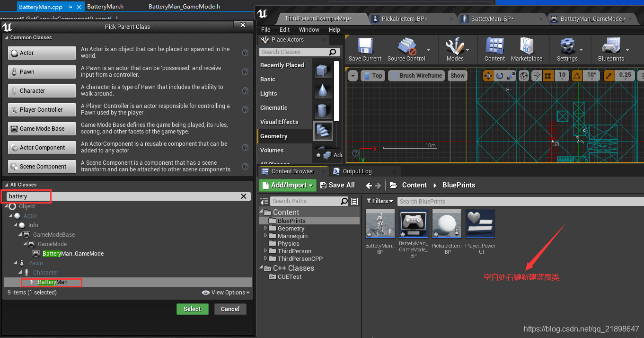Select the translate gizmo tool in viewport
The width and height of the screenshot is (644, 338).
click(x=489, y=75)
